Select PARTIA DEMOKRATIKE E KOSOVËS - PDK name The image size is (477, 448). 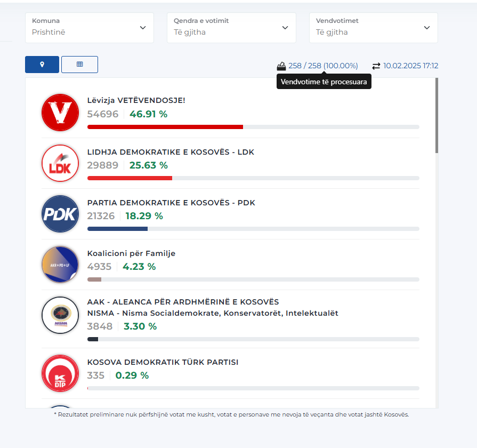[171, 203]
